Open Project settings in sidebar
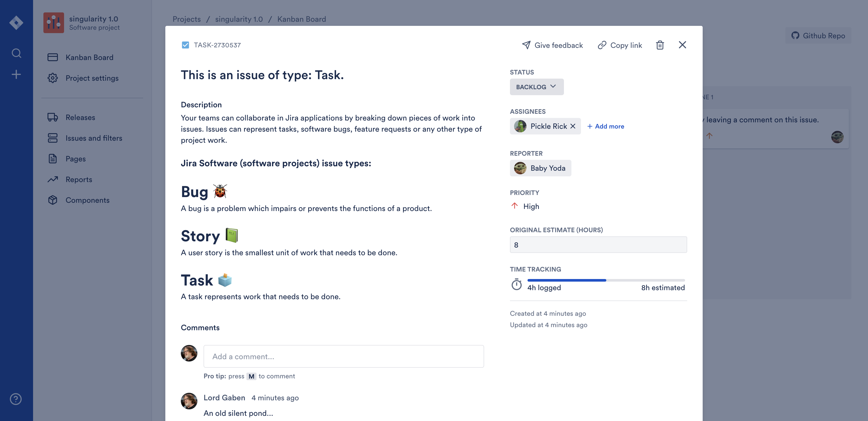Image resolution: width=868 pixels, height=421 pixels. click(x=92, y=78)
